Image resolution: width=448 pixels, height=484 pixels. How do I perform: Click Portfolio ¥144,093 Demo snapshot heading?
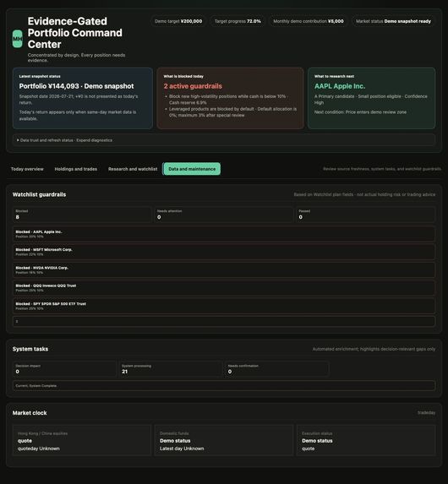click(x=76, y=86)
